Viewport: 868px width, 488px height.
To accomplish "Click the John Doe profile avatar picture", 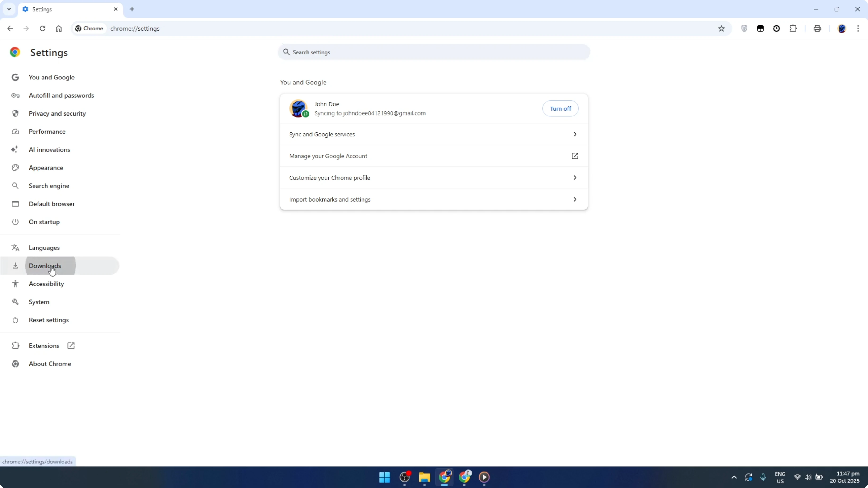I will [298, 108].
